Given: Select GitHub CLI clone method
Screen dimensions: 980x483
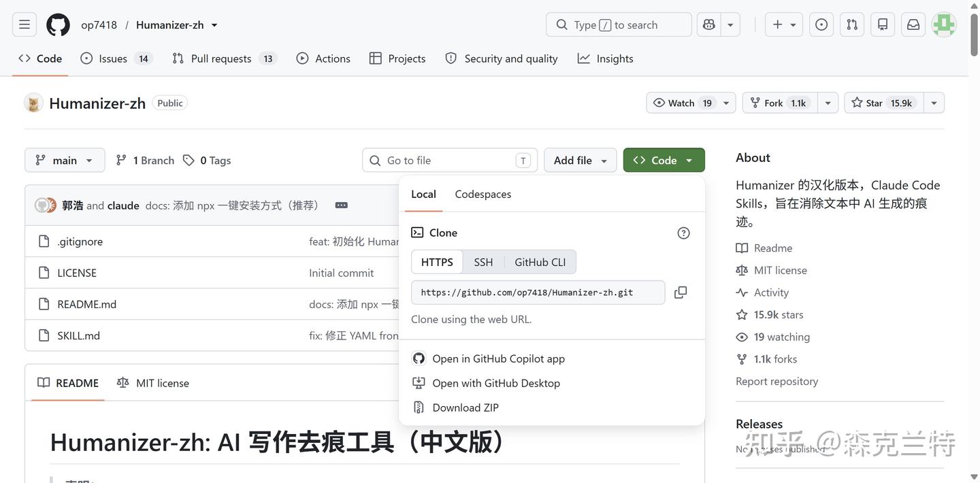Looking at the screenshot, I should [x=540, y=262].
